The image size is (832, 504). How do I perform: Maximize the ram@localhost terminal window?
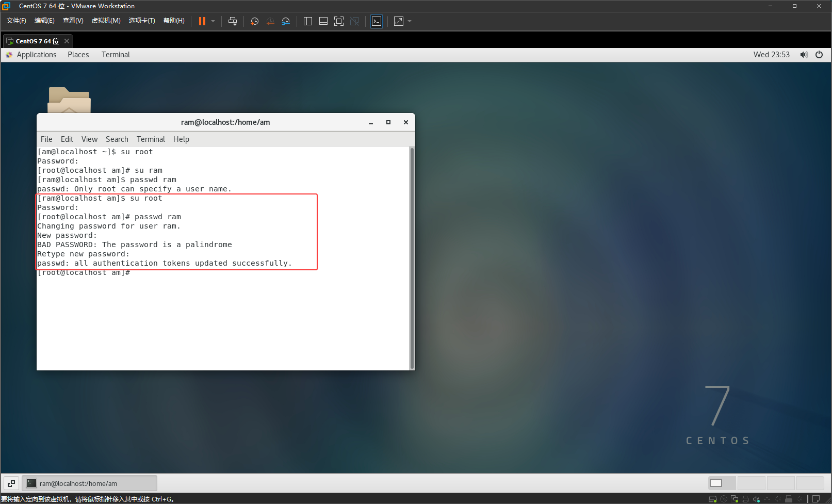point(388,122)
